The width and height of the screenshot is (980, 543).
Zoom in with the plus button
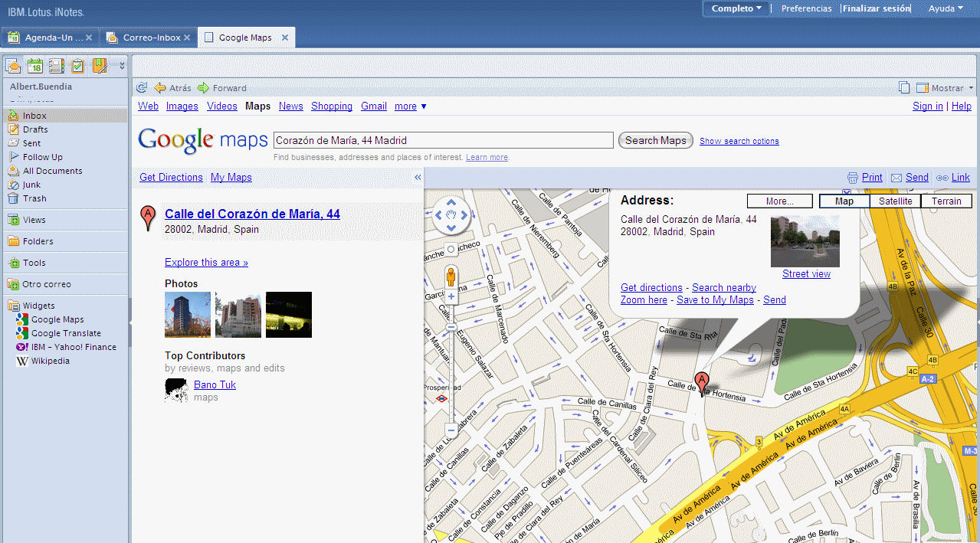[x=451, y=296]
